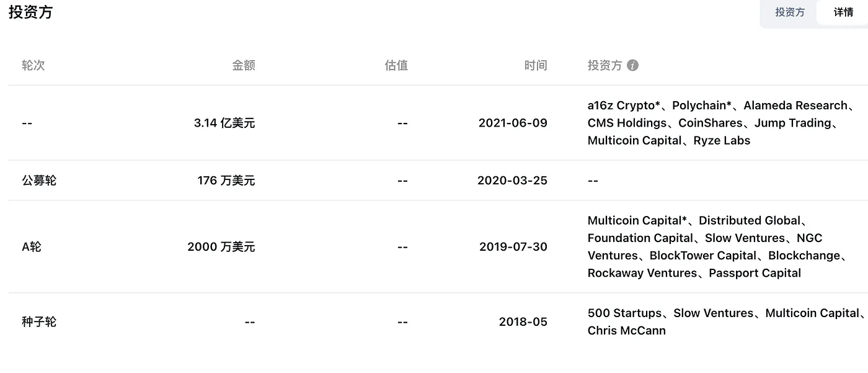Switch to the 详情 tab

(x=843, y=12)
